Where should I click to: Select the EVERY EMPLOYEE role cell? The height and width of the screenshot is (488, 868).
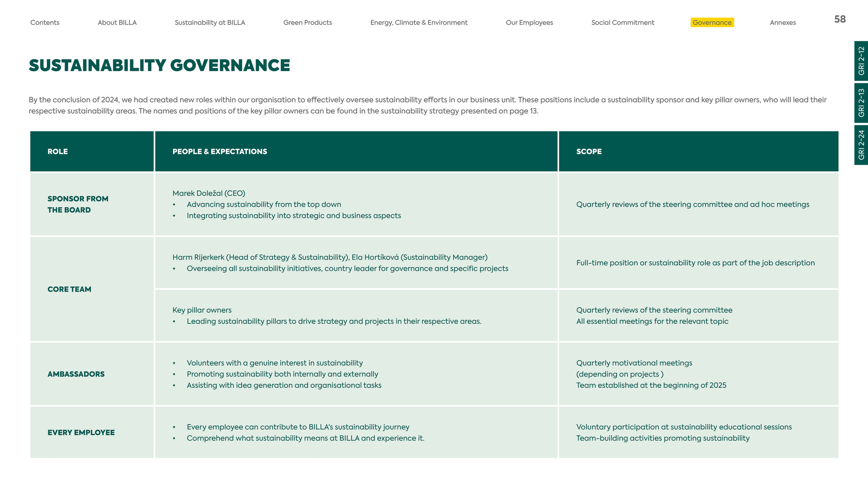pyautogui.click(x=92, y=432)
